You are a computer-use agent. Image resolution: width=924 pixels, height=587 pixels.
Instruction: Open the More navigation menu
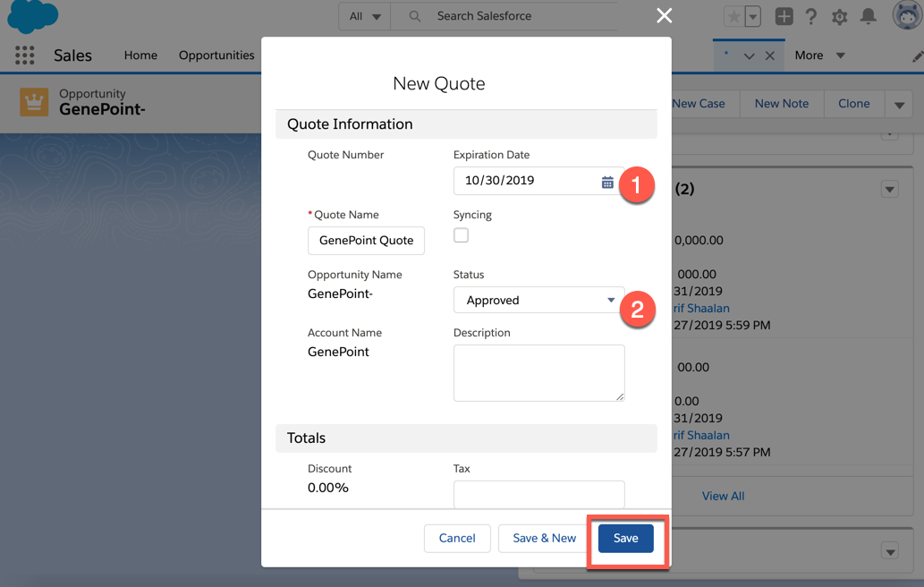pyautogui.click(x=819, y=55)
